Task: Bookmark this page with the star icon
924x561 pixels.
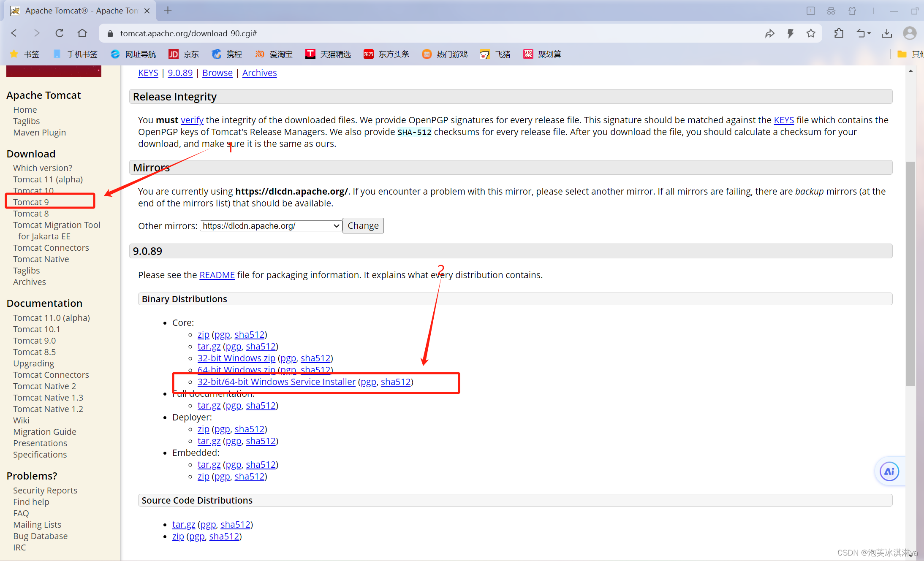Action: (x=810, y=33)
